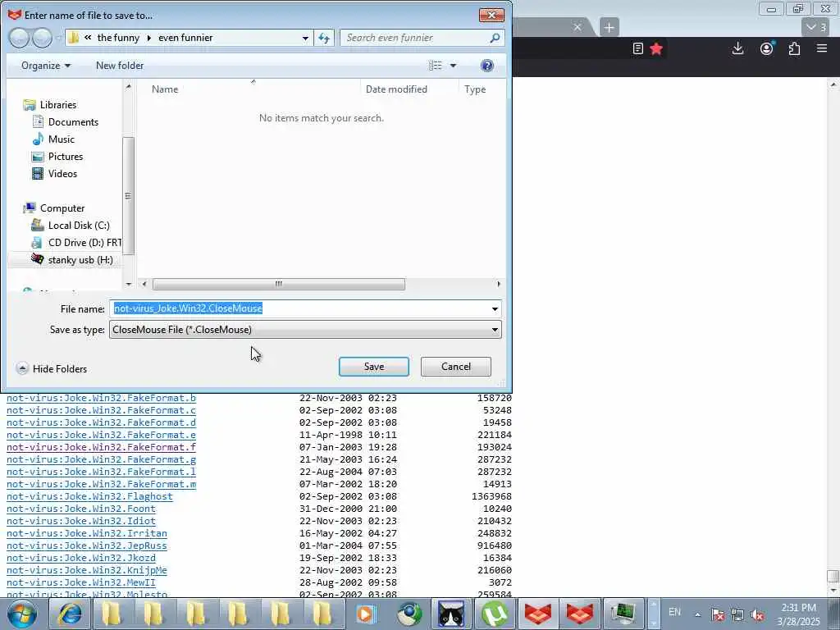Open the green monitor app on taskbar
This screenshot has width=840, height=630.
623,614
